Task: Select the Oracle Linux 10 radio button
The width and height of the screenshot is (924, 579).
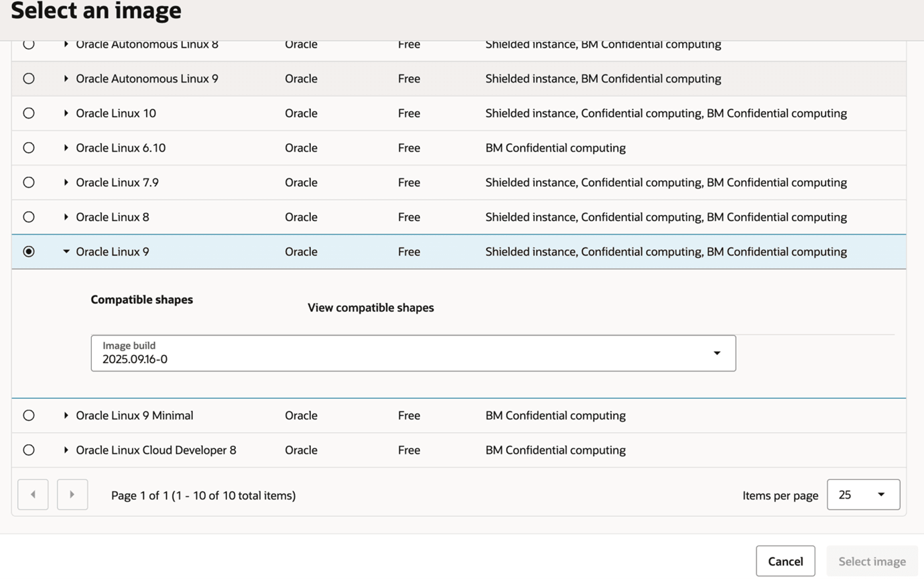Action: coord(29,113)
